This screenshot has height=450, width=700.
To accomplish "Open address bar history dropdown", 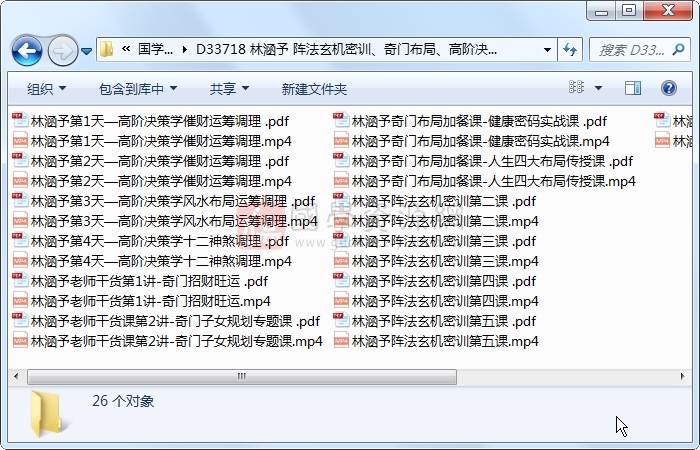I will [x=547, y=50].
